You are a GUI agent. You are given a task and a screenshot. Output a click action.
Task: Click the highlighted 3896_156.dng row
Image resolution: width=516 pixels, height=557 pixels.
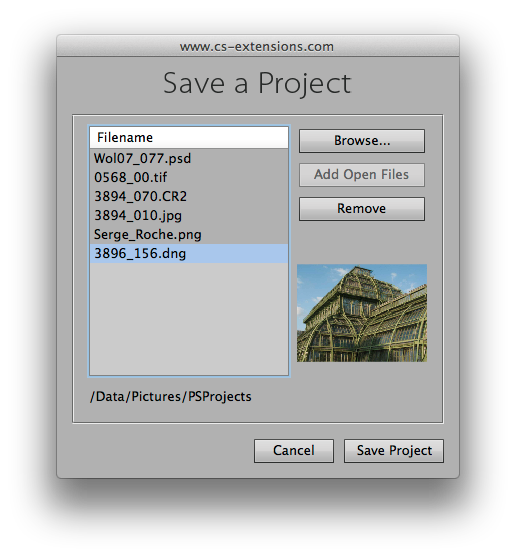coord(189,254)
